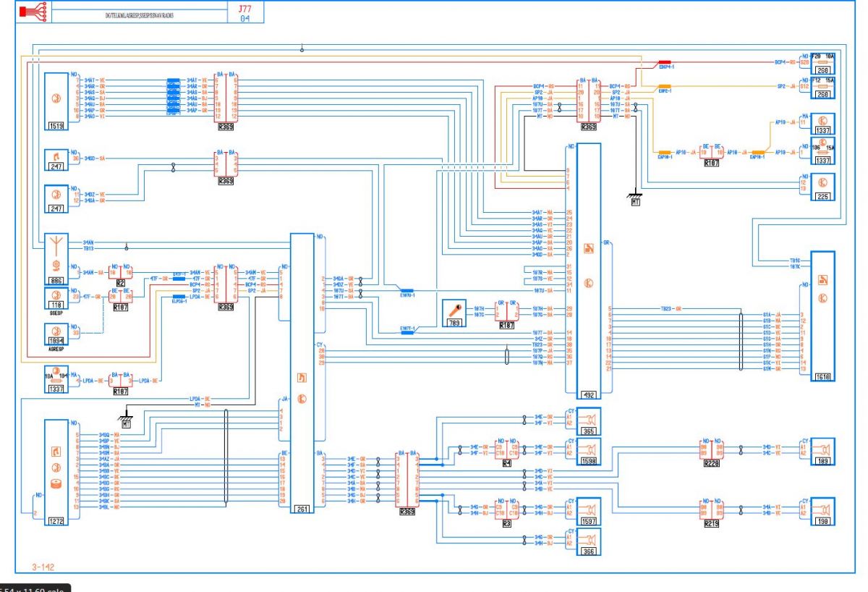The width and height of the screenshot is (868, 592).
Task: Select the R187 connector label near the microphone
Action: pyautogui.click(x=507, y=326)
